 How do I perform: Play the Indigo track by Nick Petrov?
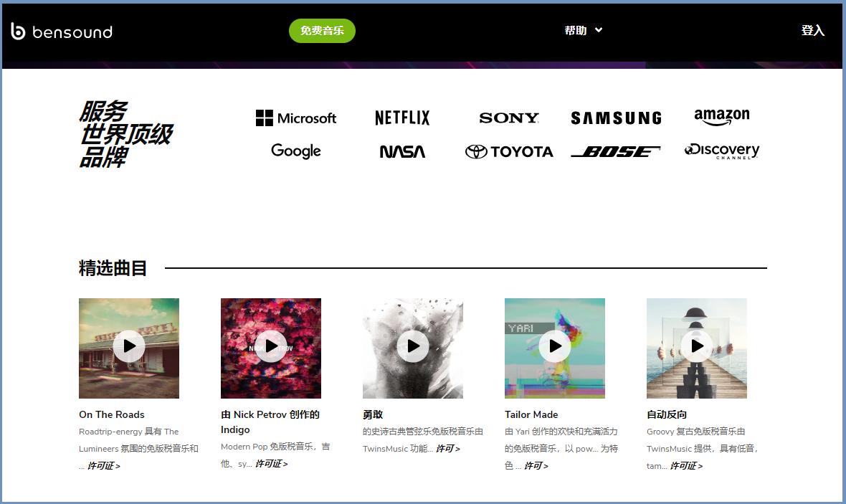point(271,346)
